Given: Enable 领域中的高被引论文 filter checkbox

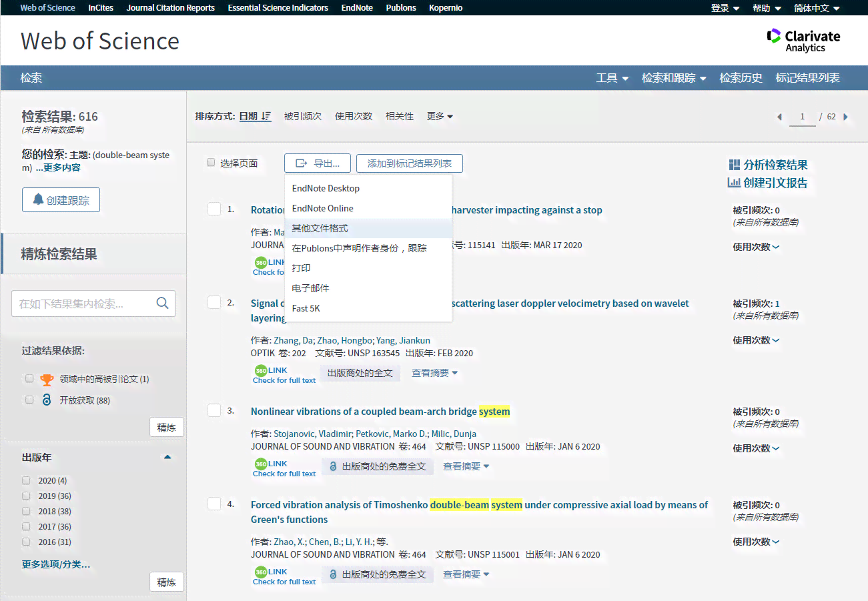Looking at the screenshot, I should coord(29,379).
